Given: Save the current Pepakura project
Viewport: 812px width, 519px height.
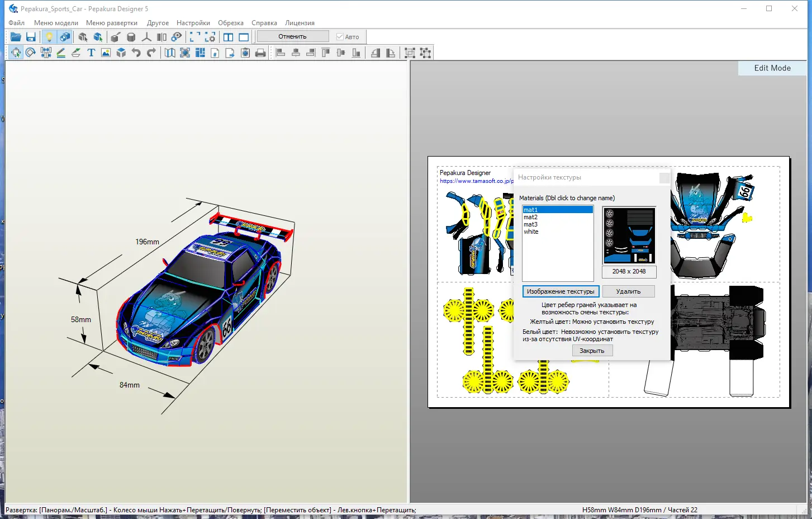Looking at the screenshot, I should tap(31, 37).
